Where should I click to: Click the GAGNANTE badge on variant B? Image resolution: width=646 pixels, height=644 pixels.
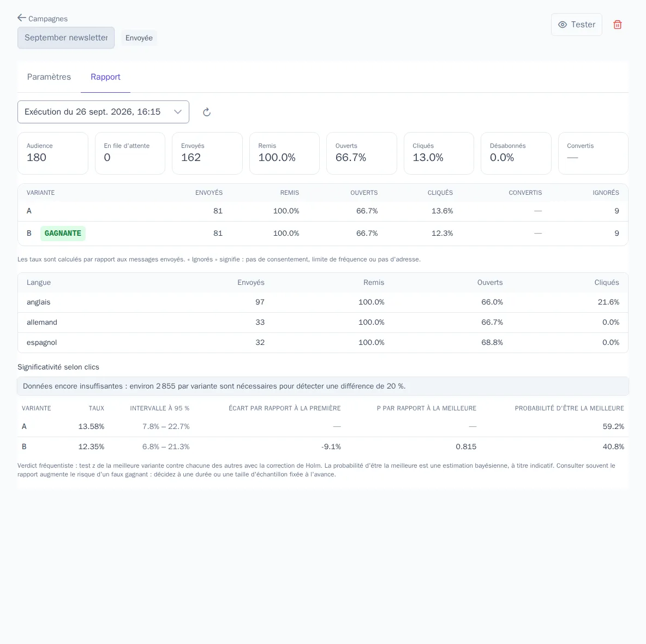click(63, 233)
